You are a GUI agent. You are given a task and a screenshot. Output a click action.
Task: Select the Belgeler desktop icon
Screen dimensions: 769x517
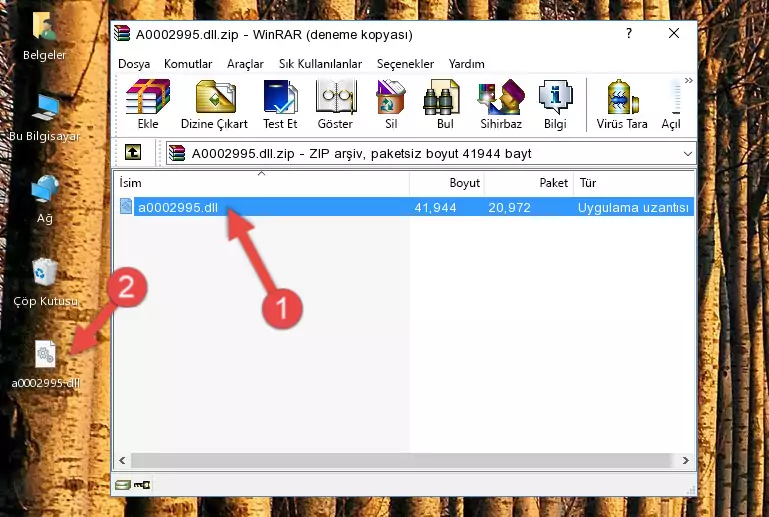click(44, 36)
